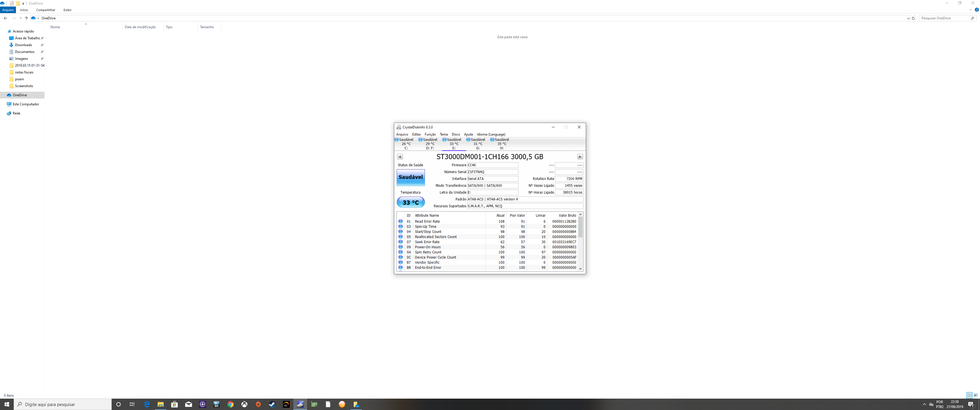This screenshot has height=410, width=980.
Task: Go to previous disk arrow button
Action: tap(400, 157)
